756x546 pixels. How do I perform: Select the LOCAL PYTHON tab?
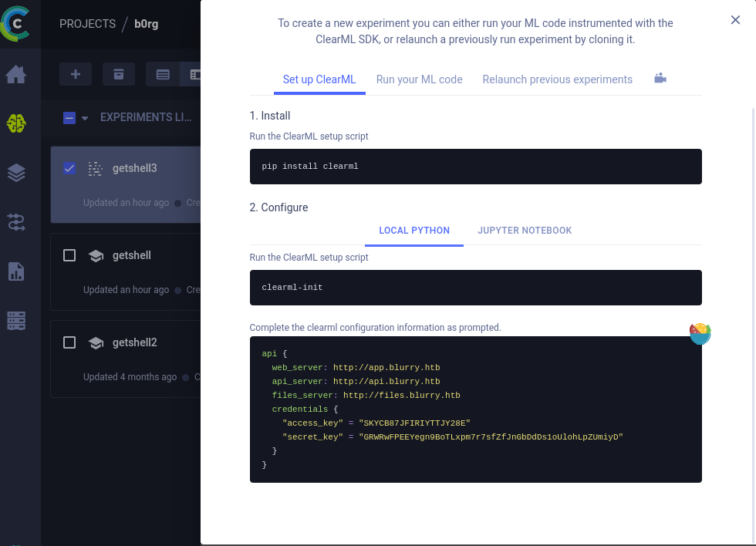pyautogui.click(x=414, y=231)
